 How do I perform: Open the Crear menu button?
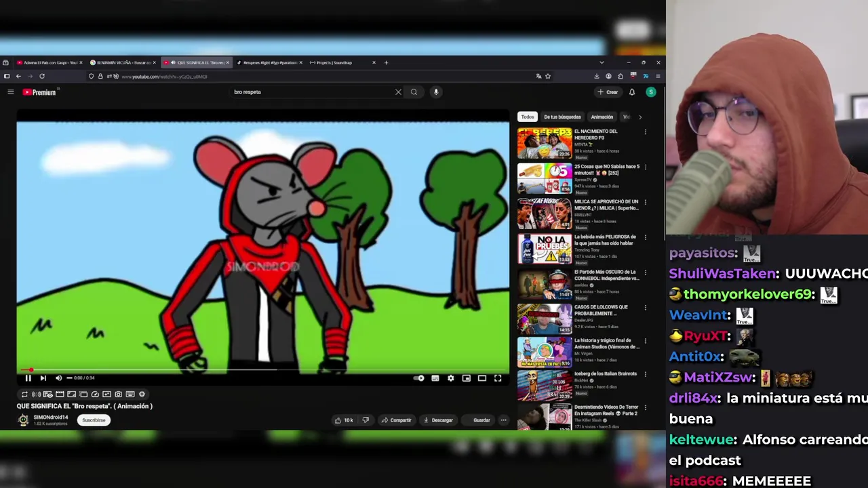tap(608, 92)
